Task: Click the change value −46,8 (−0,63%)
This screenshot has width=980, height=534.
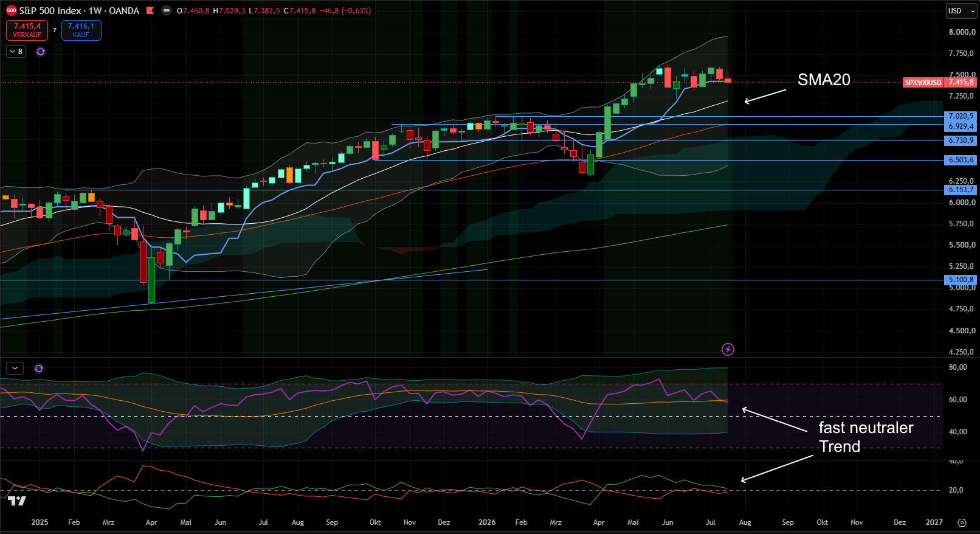Action: pyautogui.click(x=345, y=11)
